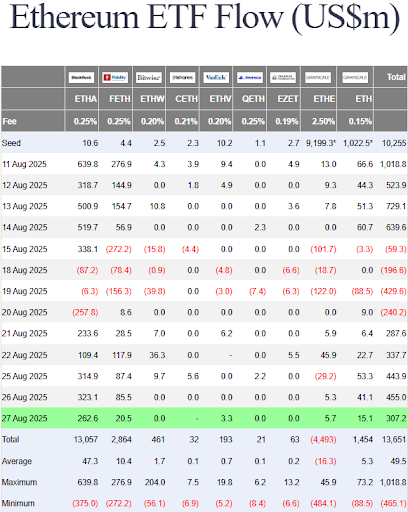The image size is (408, 512).
Task: Click the Maximum row label
Action: click(19, 482)
